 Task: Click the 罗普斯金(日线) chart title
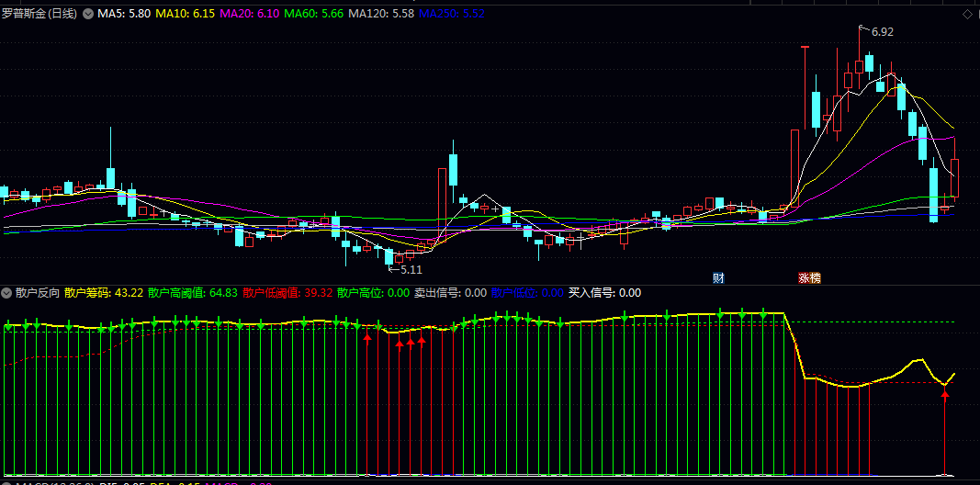39,13
